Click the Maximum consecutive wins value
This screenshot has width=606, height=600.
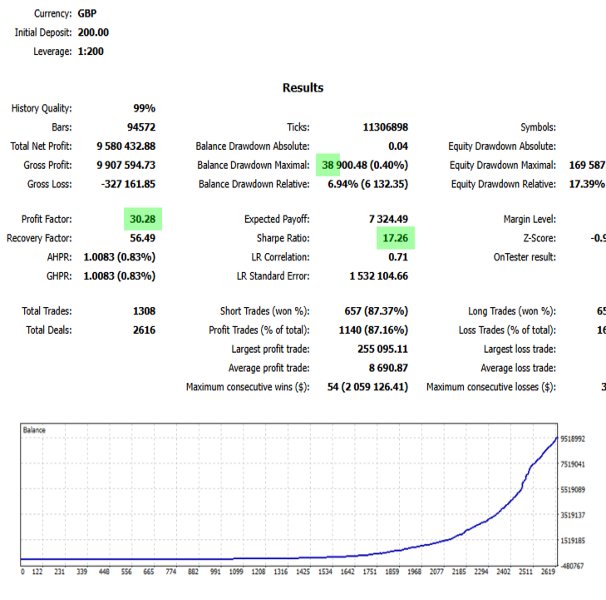pyautogui.click(x=368, y=387)
